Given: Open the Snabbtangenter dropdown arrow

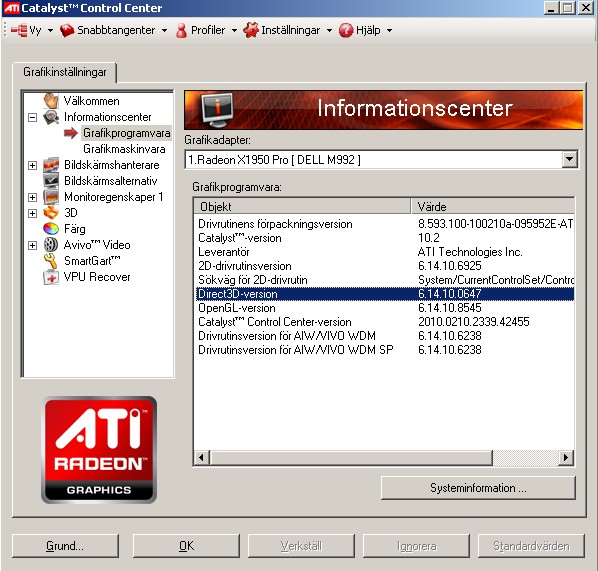Looking at the screenshot, I should click(x=164, y=31).
